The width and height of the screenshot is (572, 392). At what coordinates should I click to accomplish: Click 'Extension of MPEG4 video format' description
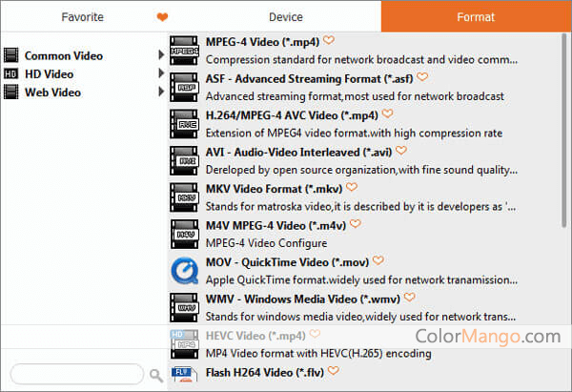(x=354, y=133)
